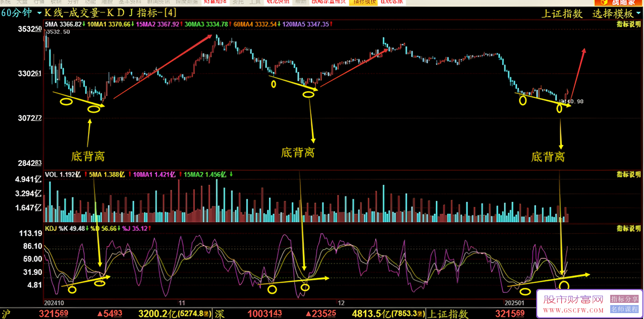The width and height of the screenshot is (644, 319).
Task: Open 指标说明 for the main K-line chart
Action: (x=628, y=24)
